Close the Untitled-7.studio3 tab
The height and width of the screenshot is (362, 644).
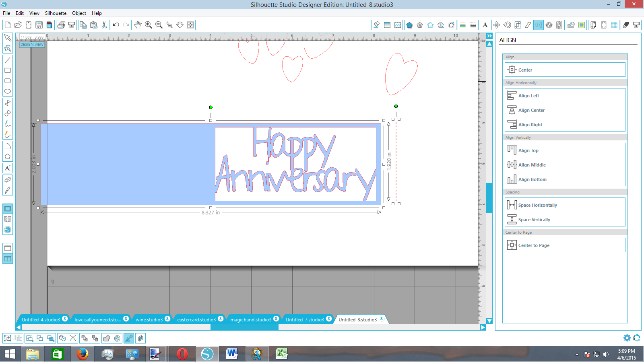click(x=329, y=319)
